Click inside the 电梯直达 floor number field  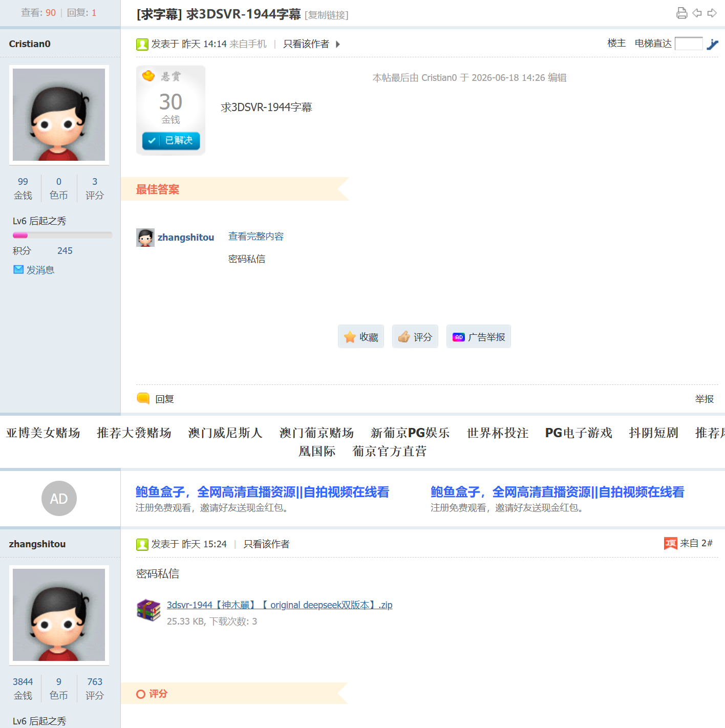(689, 44)
